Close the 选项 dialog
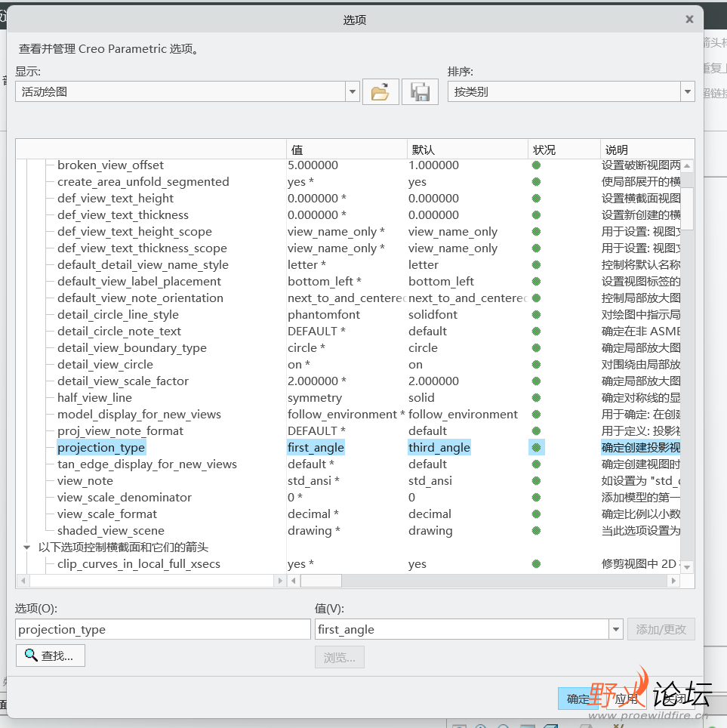 point(689,19)
